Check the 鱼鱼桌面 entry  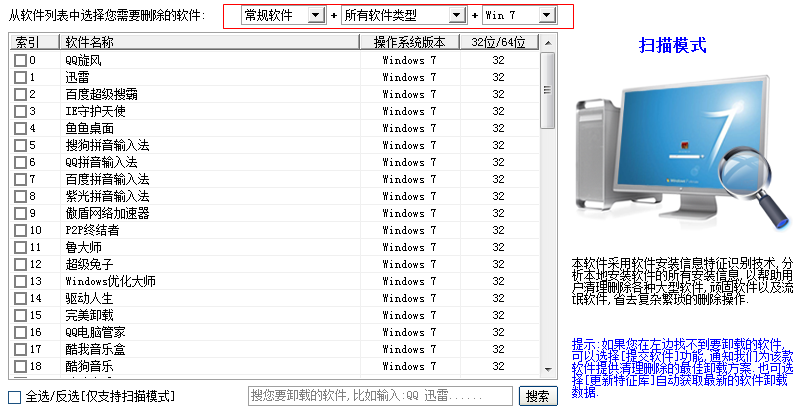[20, 129]
